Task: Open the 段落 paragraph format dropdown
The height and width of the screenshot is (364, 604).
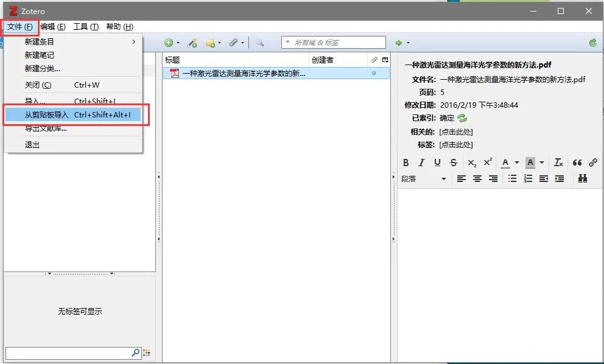Action: [424, 179]
